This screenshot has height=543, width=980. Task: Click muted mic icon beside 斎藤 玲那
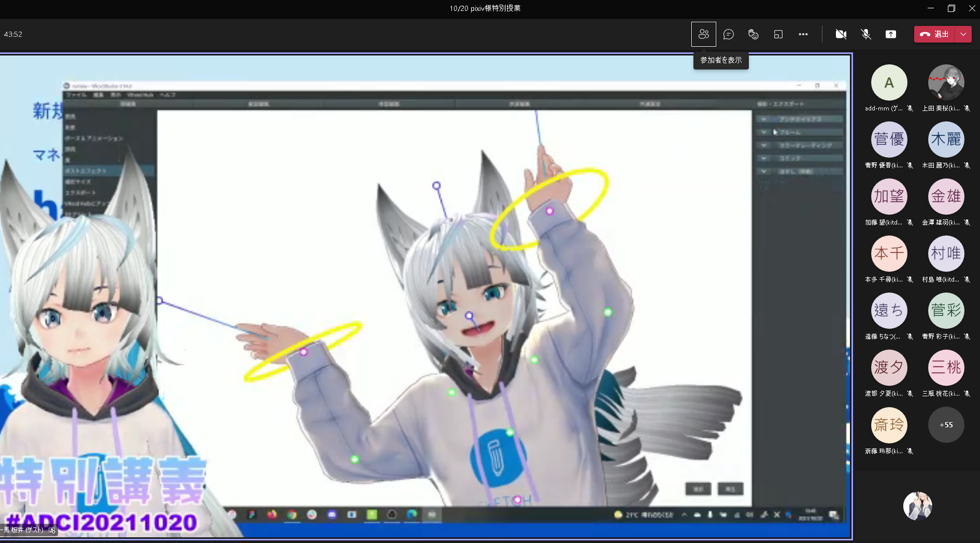click(910, 451)
